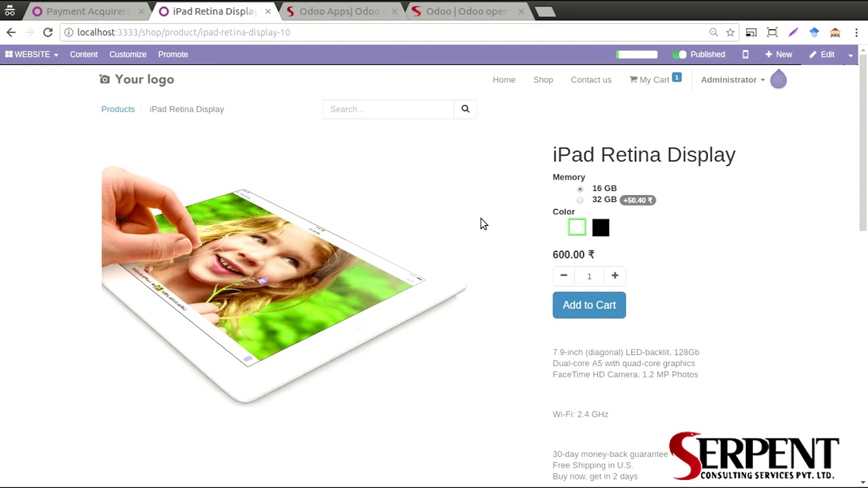Click the camera icon next to Your logo
The width and height of the screenshot is (868, 488).
click(104, 79)
